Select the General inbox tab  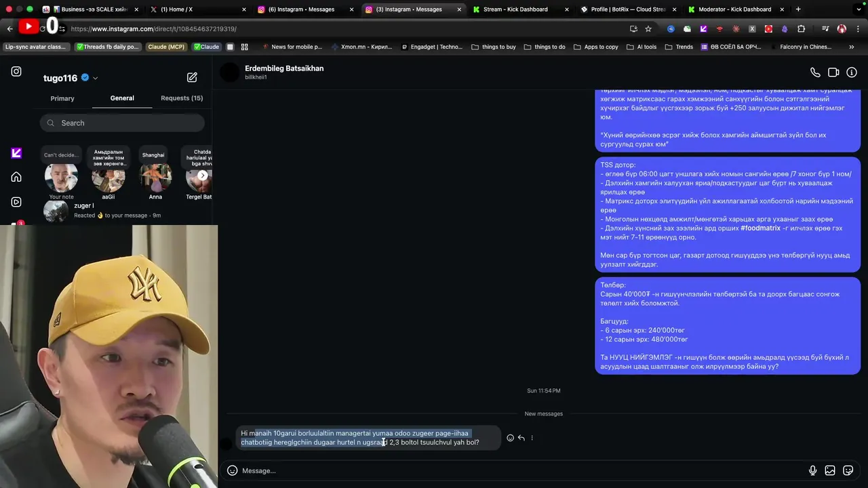122,98
